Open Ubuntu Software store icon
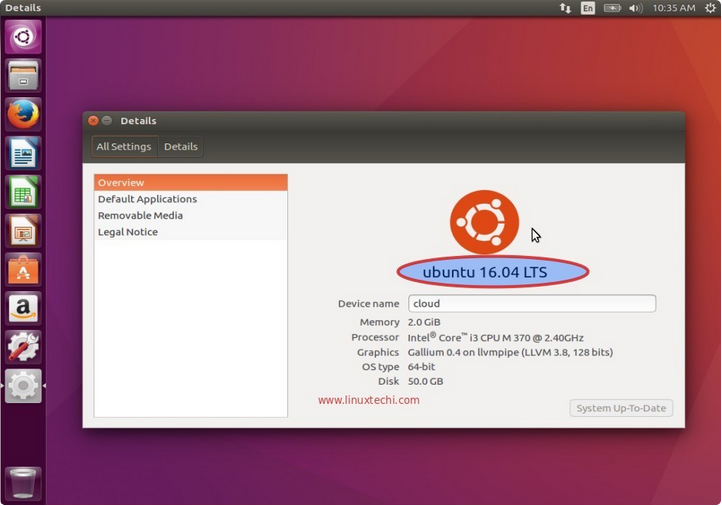 coord(23,269)
